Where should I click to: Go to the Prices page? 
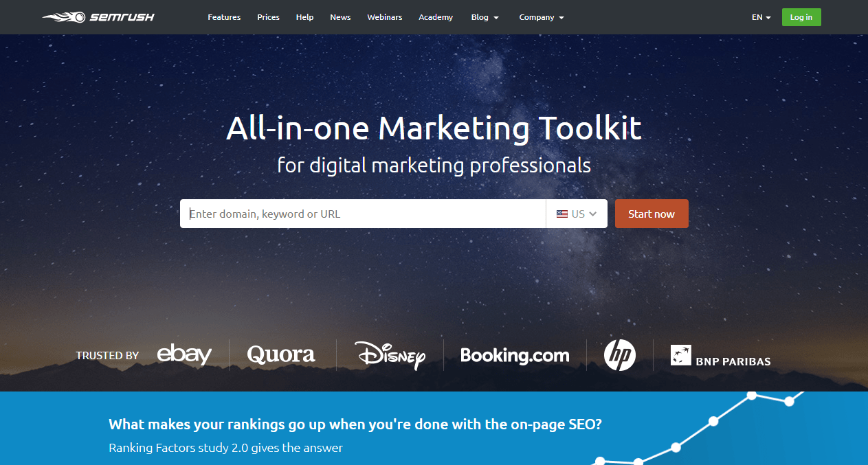click(x=268, y=17)
